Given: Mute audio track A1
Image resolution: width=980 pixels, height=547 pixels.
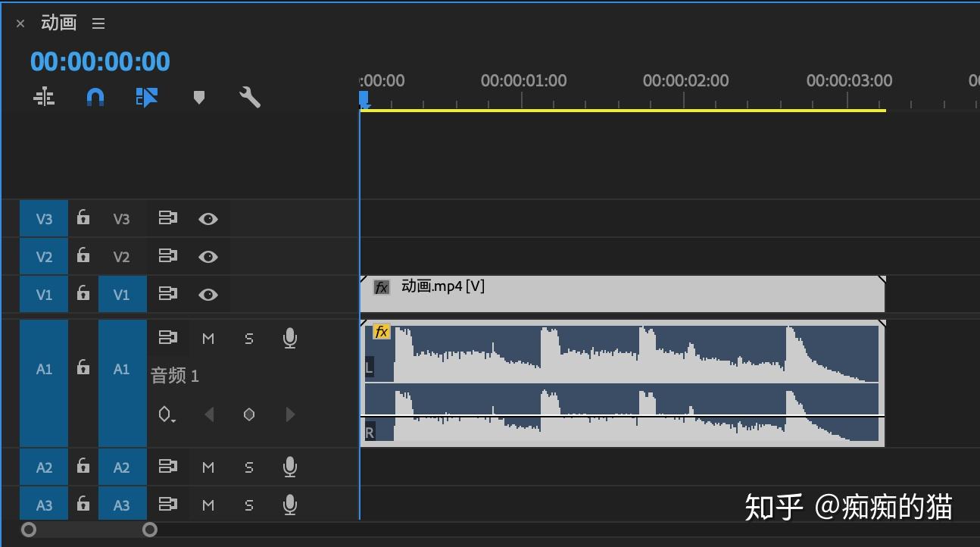Looking at the screenshot, I should [x=208, y=339].
